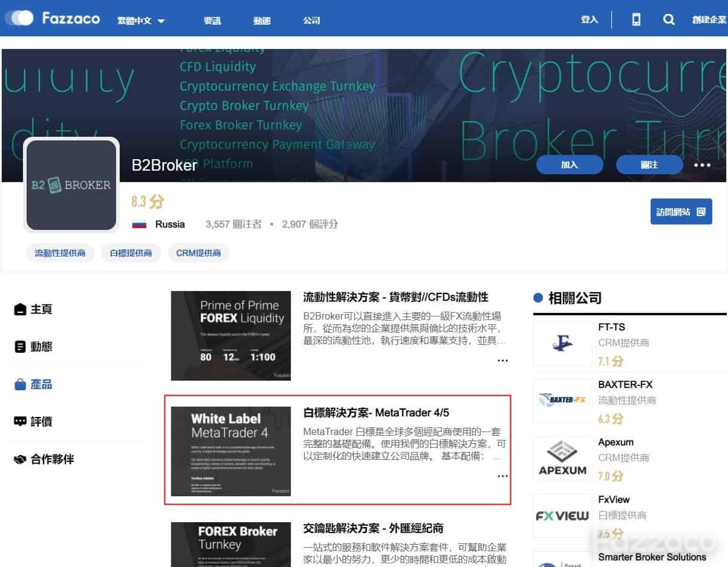728x567 pixels.
Task: Click the Apexum company logo
Action: (x=563, y=458)
